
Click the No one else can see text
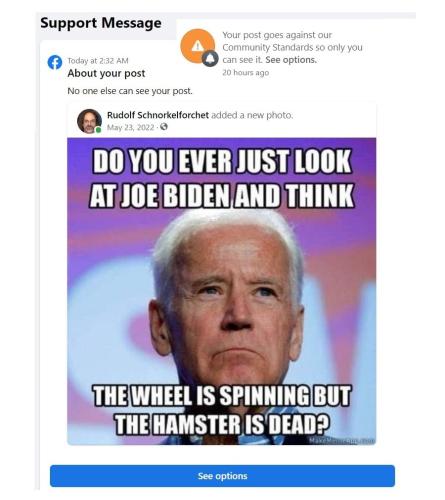[130, 91]
